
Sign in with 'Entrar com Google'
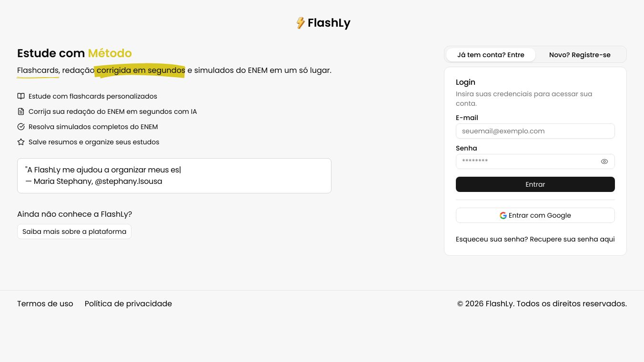coord(535,215)
